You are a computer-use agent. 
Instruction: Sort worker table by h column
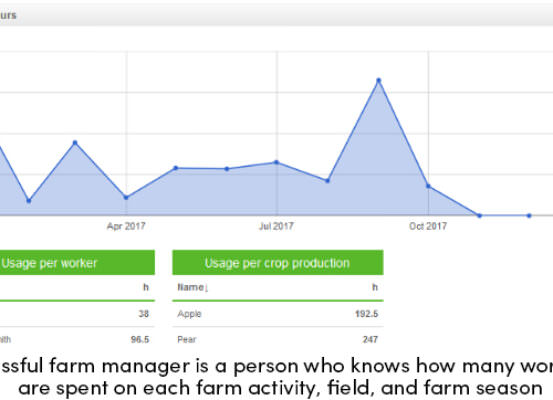pyautogui.click(x=146, y=287)
